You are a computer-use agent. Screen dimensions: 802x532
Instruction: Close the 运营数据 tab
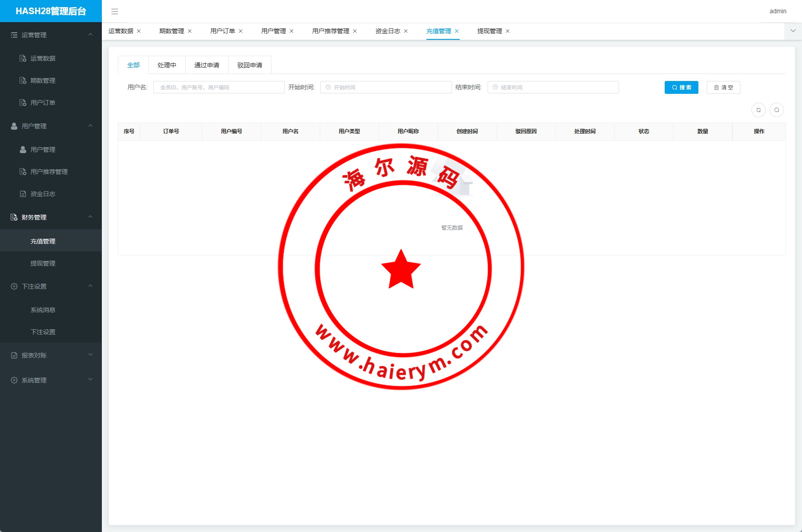[x=139, y=31]
